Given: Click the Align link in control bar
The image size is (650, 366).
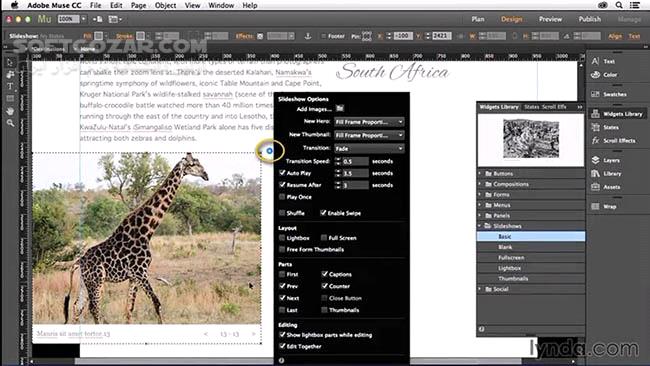Looking at the screenshot, I should 615,36.
